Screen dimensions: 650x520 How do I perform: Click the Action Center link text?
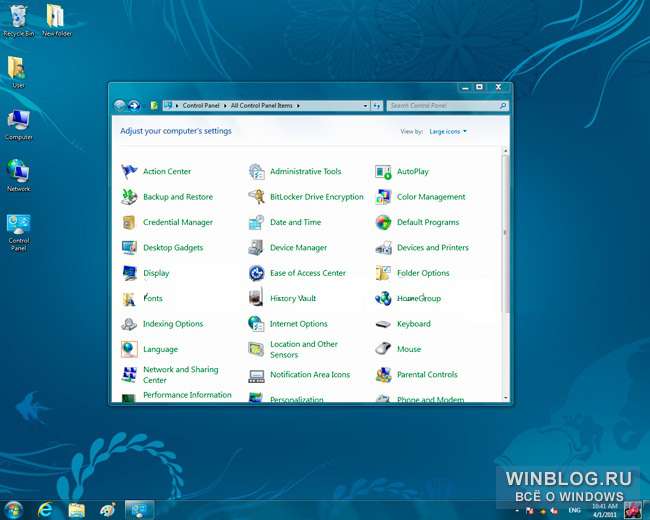(167, 171)
